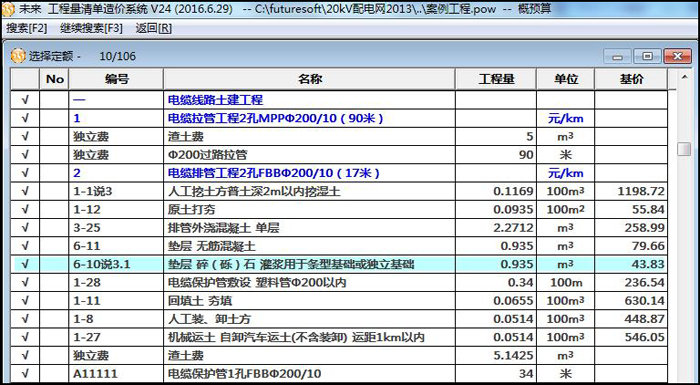Click the 名称 column header
Viewport: 700px width, 385px height.
point(309,80)
